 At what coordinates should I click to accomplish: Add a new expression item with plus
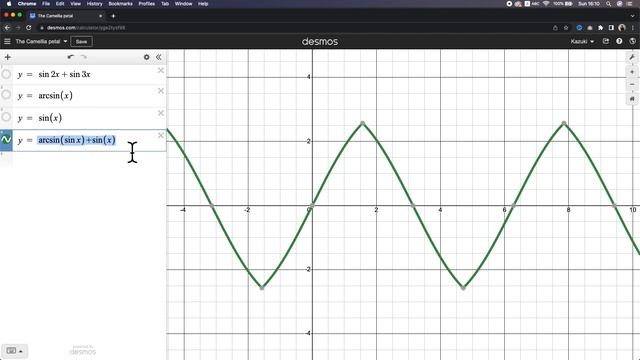coord(8,57)
